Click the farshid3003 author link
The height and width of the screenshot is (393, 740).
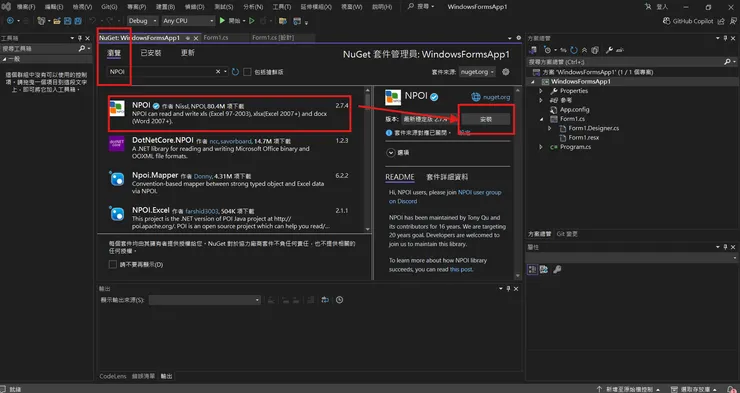pos(202,211)
